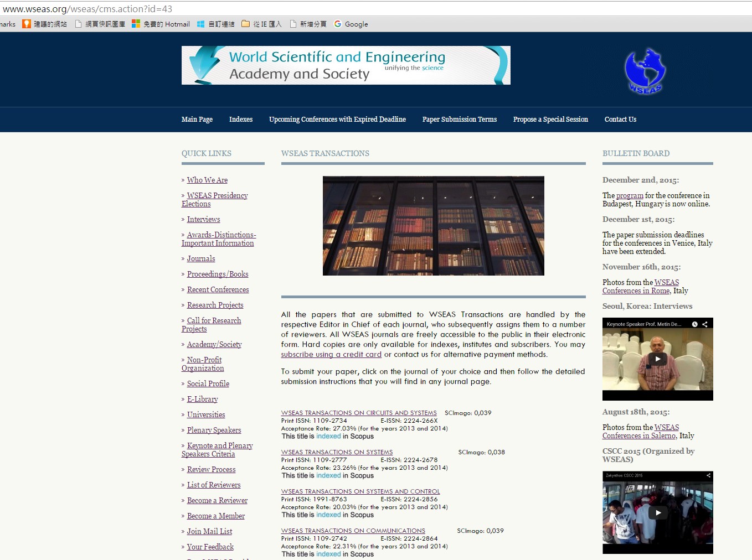Click the browser address bar URL
Viewport: 752px width, 560px height.
point(87,9)
